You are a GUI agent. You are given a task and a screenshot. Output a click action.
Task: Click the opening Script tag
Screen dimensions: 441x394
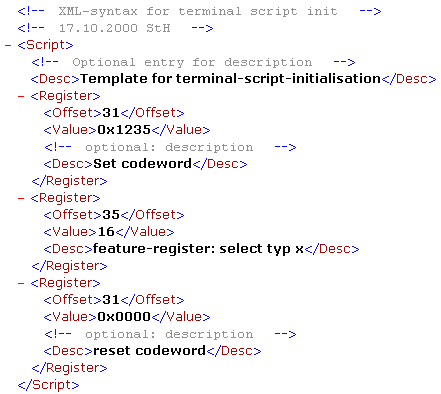coord(45,45)
